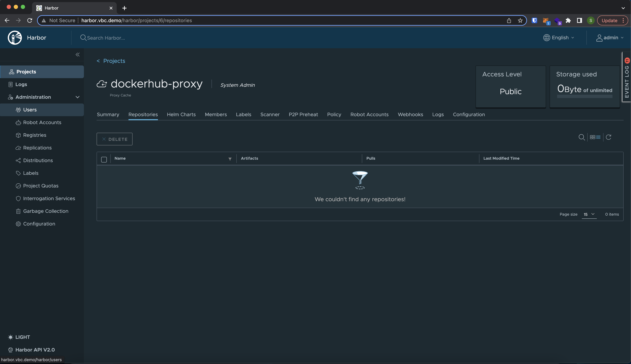The height and width of the screenshot is (364, 631).
Task: Switch to the Scanner tab
Action: 270,114
